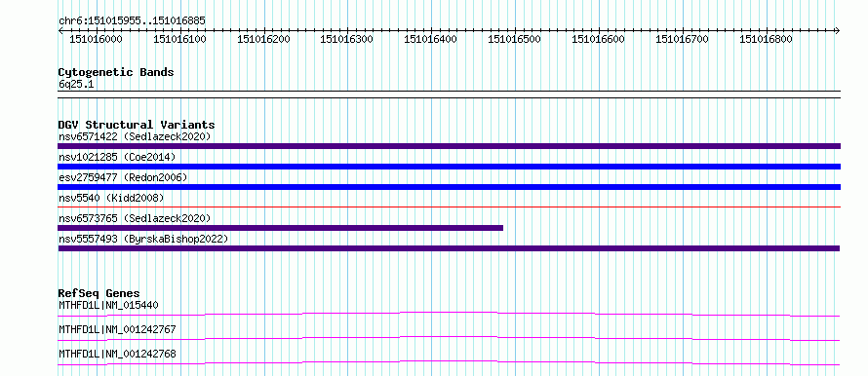Select the NM_001242768 magenta transcript line

pyautogui.click(x=449, y=362)
